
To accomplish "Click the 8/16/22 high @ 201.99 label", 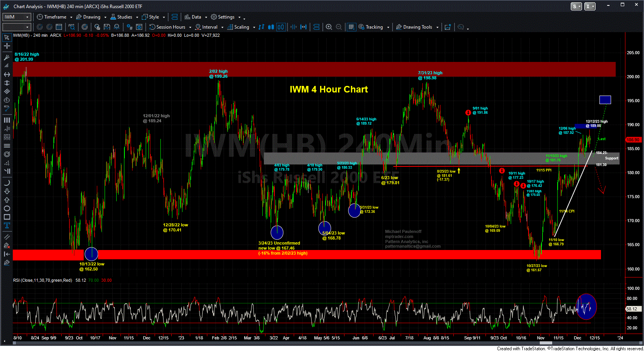I will [27, 57].
